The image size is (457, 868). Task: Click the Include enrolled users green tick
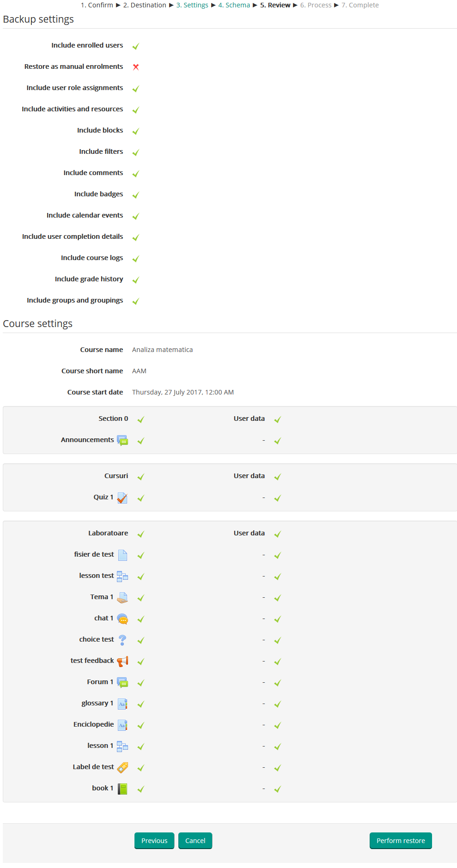pos(136,46)
